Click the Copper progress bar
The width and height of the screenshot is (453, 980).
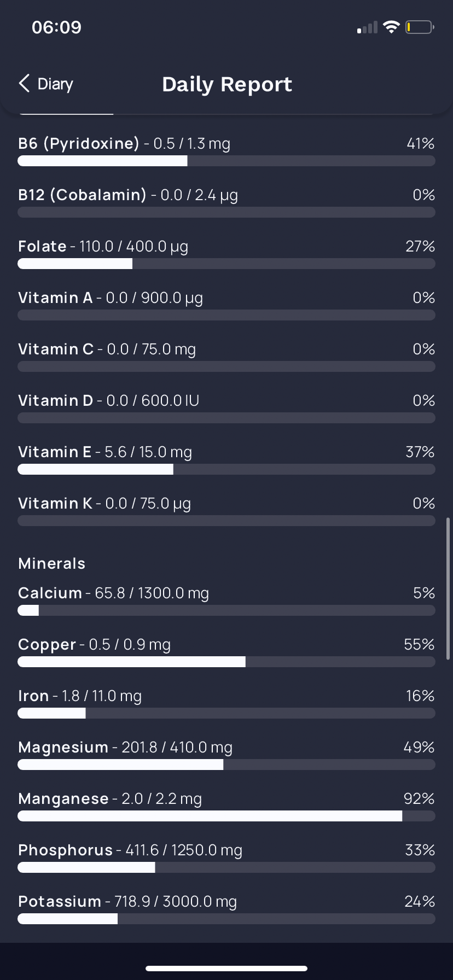coord(226,662)
